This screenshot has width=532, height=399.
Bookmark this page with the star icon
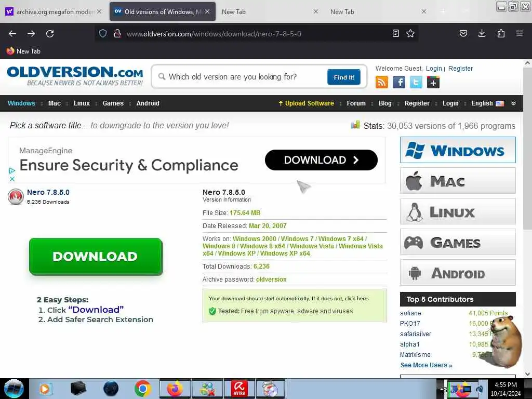(x=410, y=33)
